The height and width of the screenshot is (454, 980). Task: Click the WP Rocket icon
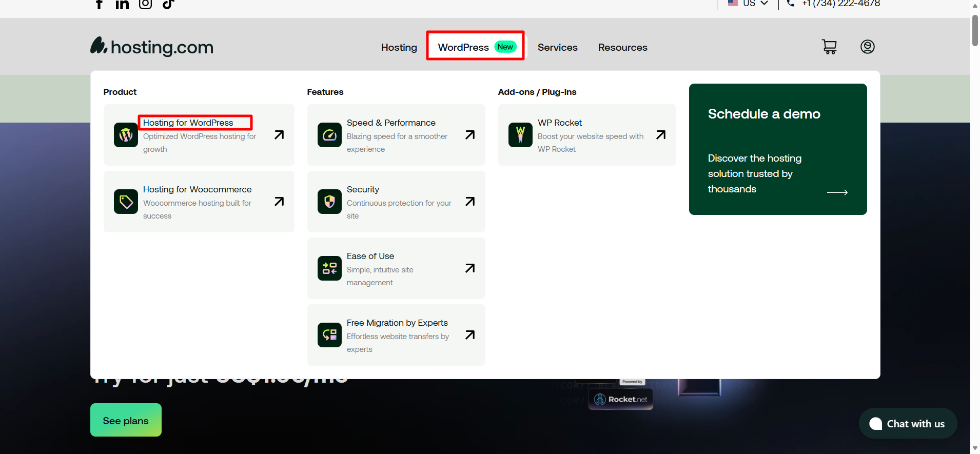click(520, 135)
